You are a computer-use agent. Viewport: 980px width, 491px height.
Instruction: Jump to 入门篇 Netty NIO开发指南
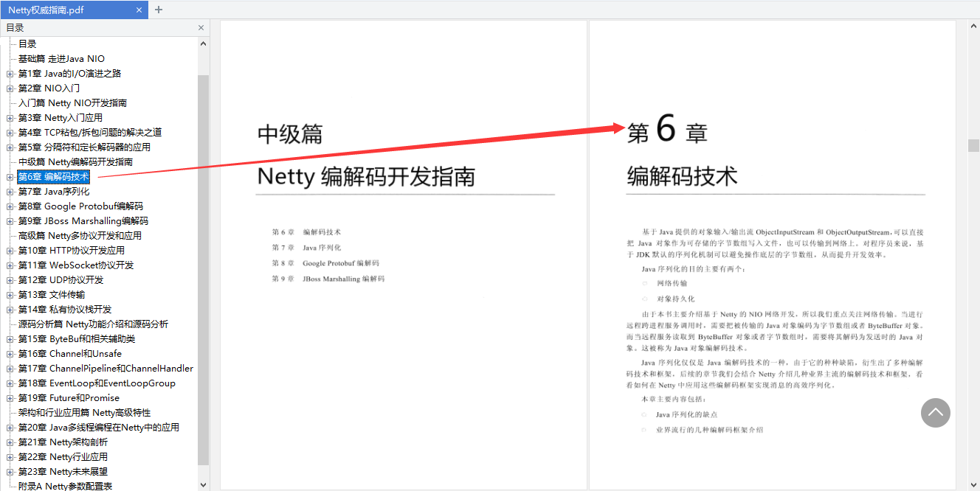(73, 103)
